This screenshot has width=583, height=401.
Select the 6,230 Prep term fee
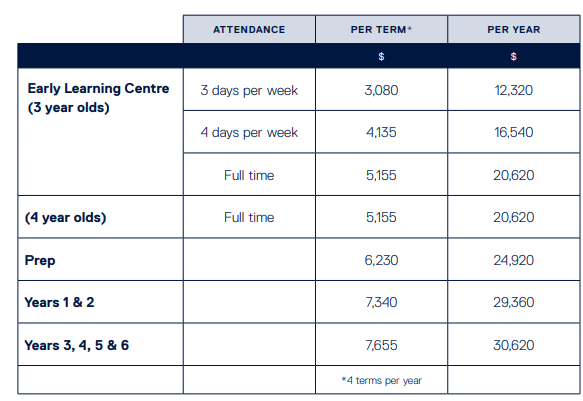(381, 260)
